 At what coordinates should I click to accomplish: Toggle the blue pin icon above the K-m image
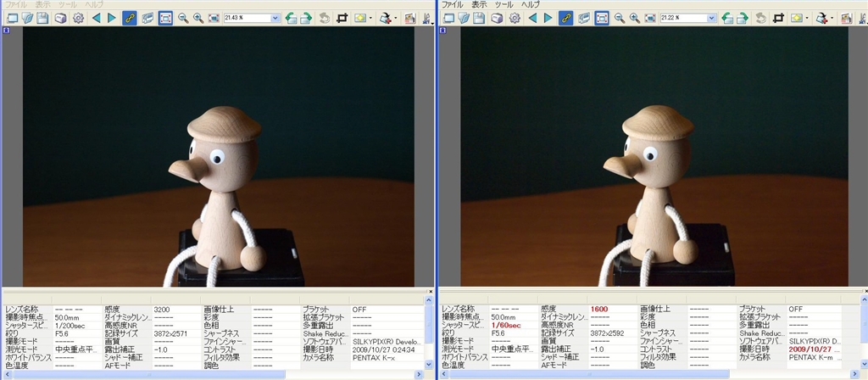[442, 31]
